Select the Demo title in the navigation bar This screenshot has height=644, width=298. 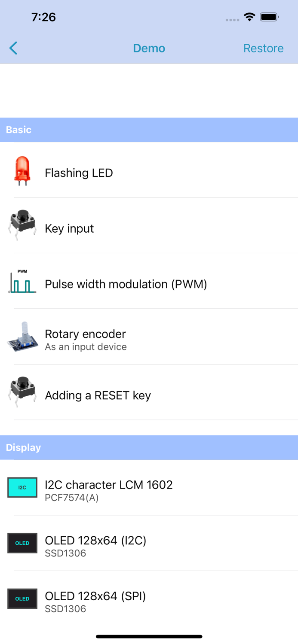(x=149, y=48)
